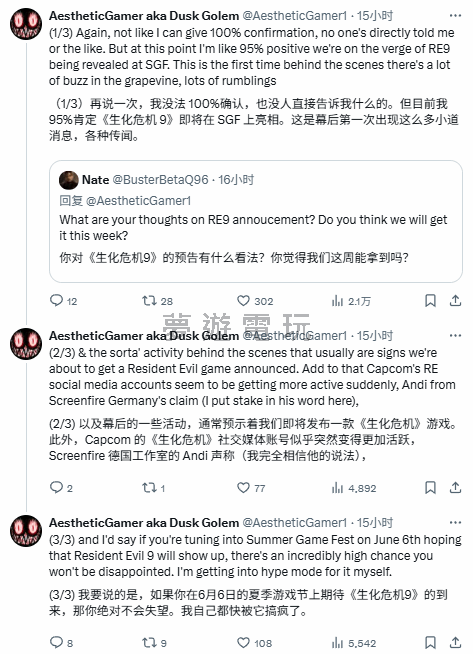Open the @AestheticGamer1 reply mention link
Image resolution: width=473 pixels, height=654 pixels.
(138, 201)
